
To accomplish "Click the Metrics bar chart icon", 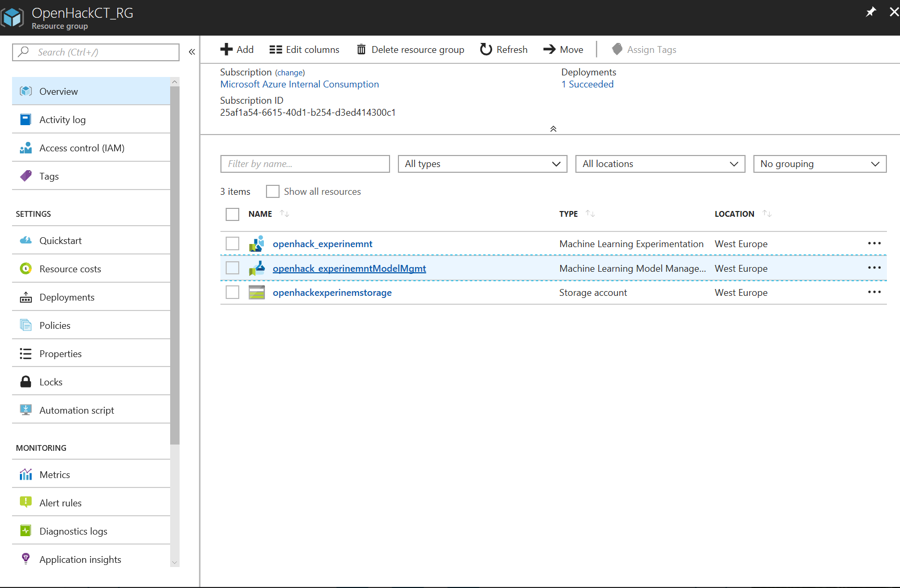I will pyautogui.click(x=26, y=474).
